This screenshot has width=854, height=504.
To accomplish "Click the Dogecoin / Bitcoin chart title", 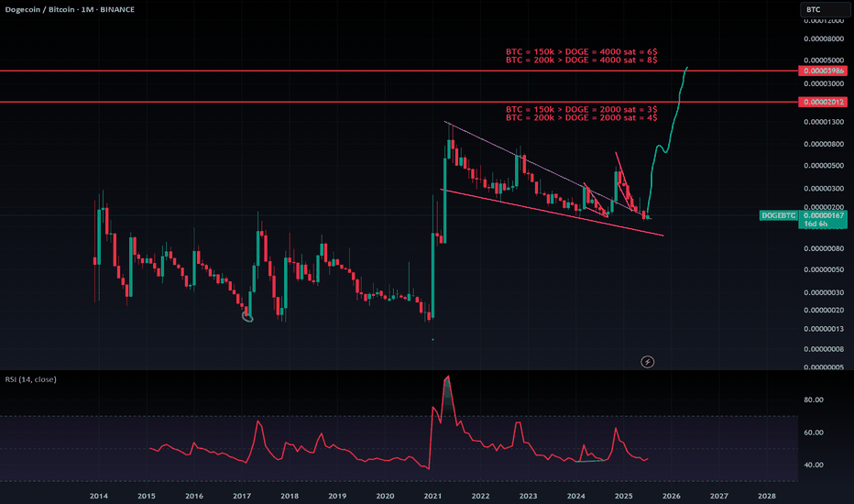I will tap(70, 9).
